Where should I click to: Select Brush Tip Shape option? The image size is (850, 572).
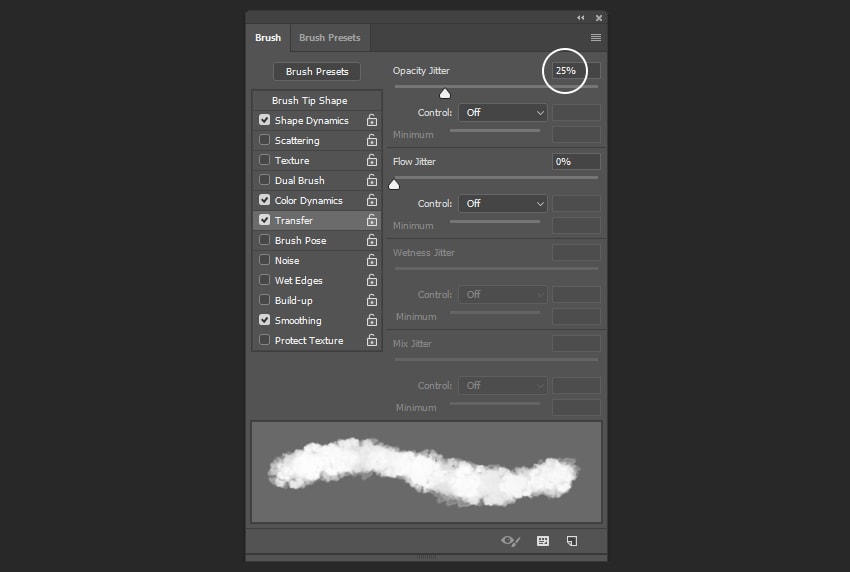coord(310,100)
